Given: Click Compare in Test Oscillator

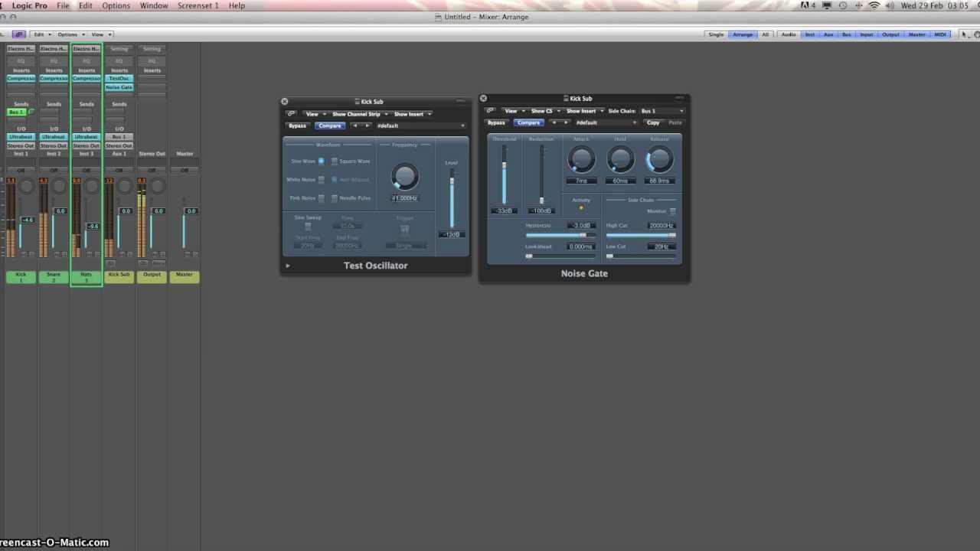Looking at the screenshot, I should coord(330,126).
